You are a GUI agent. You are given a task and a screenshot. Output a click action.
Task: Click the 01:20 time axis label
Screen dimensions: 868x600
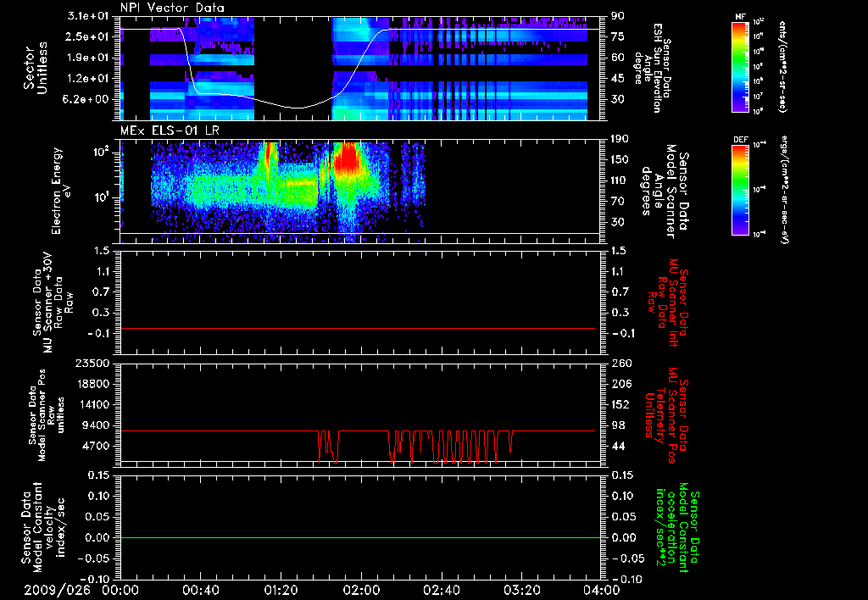click(x=281, y=590)
